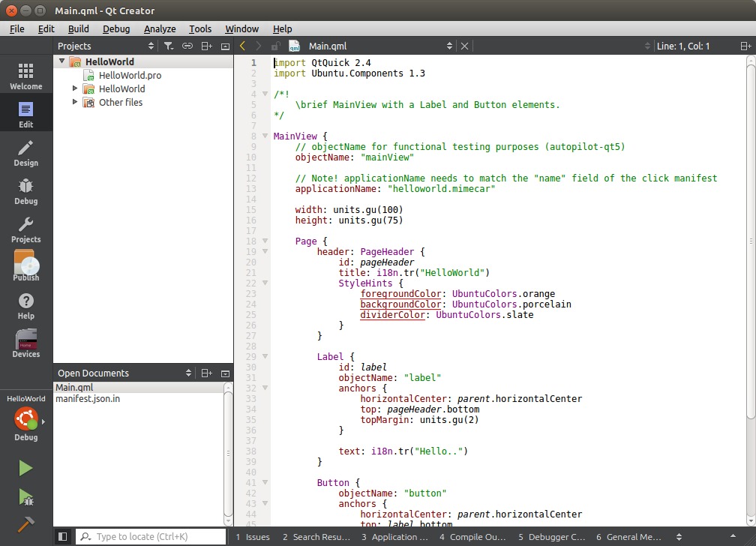
Task: Open the Welcome mode
Action: 26,76
